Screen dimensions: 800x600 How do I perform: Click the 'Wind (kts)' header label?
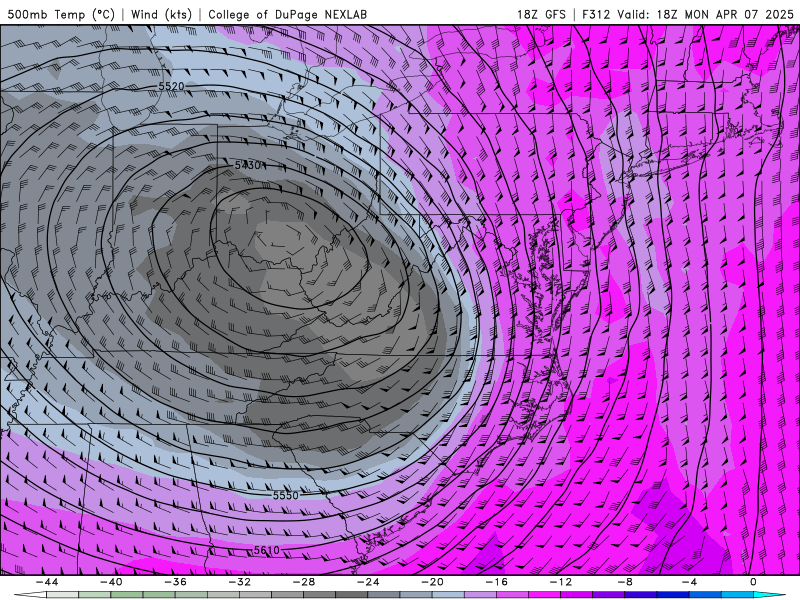[161, 14]
